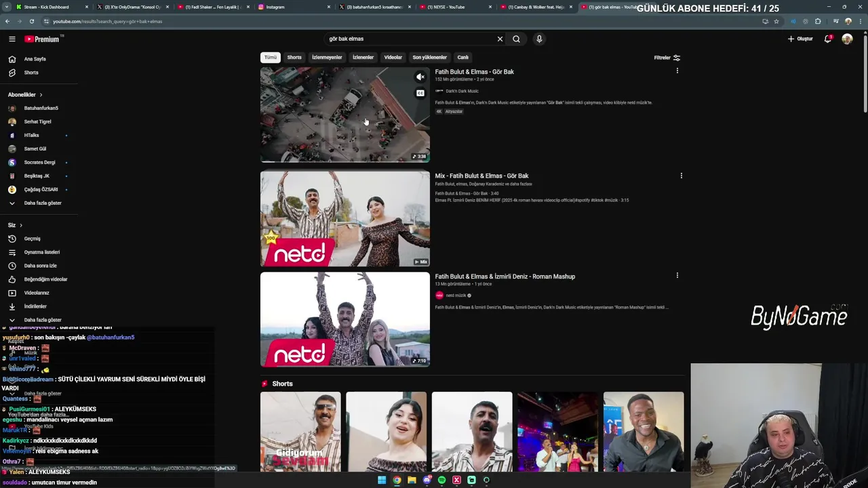Open İndirilenler downloads
This screenshot has height=488, width=868.
[x=34, y=306]
